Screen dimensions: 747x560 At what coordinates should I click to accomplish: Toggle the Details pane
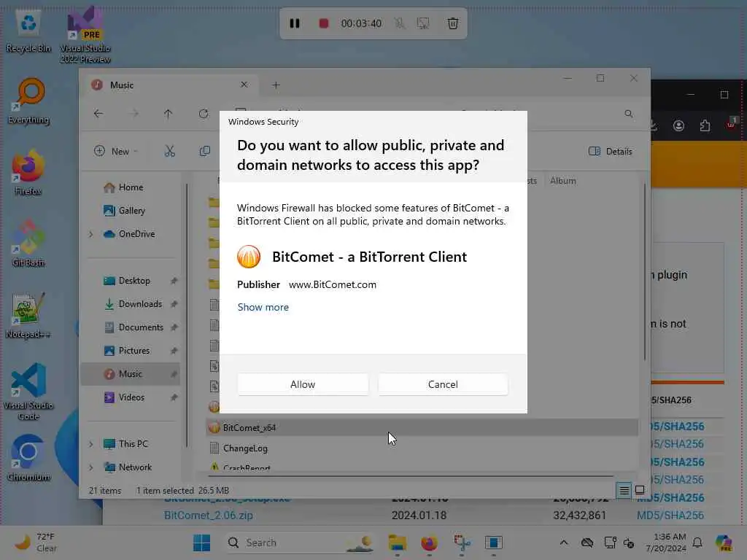point(611,152)
